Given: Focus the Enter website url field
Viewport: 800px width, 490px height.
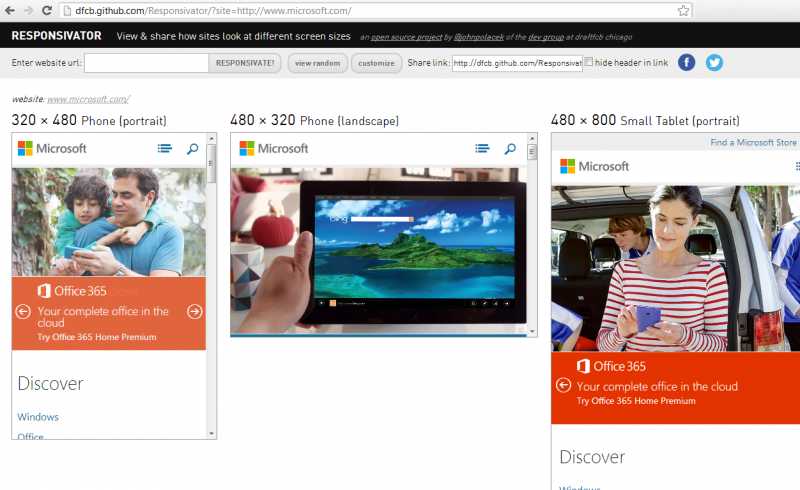Looking at the screenshot, I should pos(146,63).
